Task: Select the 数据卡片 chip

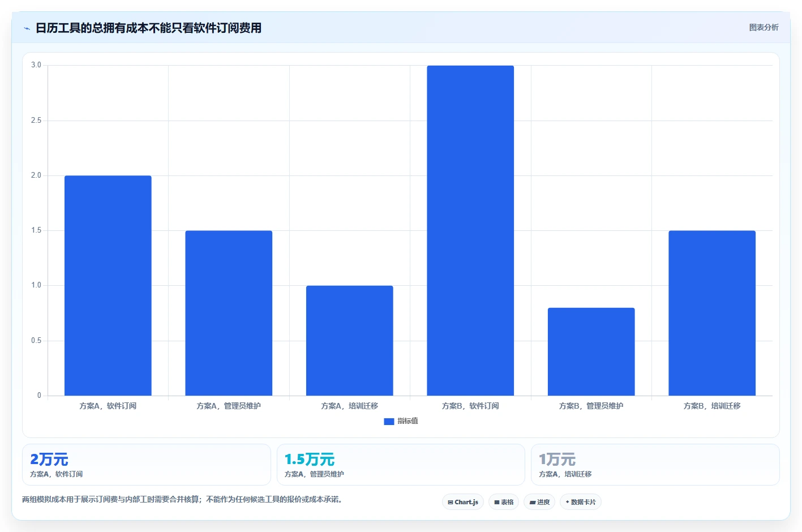Action: tap(581, 502)
